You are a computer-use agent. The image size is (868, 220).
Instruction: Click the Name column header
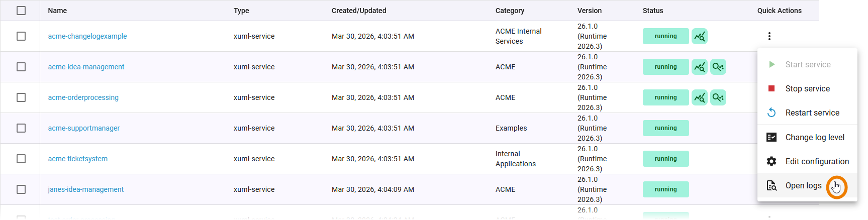(x=57, y=11)
